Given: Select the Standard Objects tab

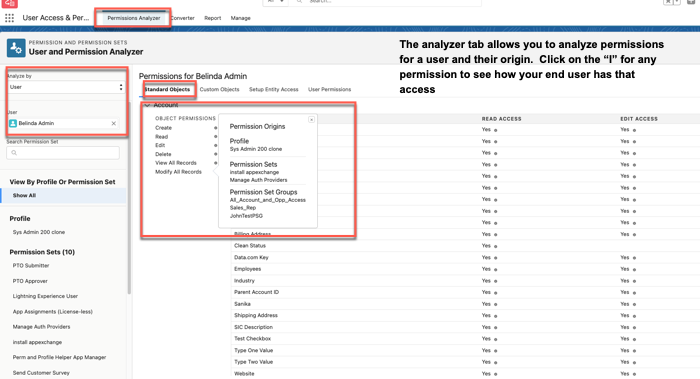Looking at the screenshot, I should tap(167, 89).
